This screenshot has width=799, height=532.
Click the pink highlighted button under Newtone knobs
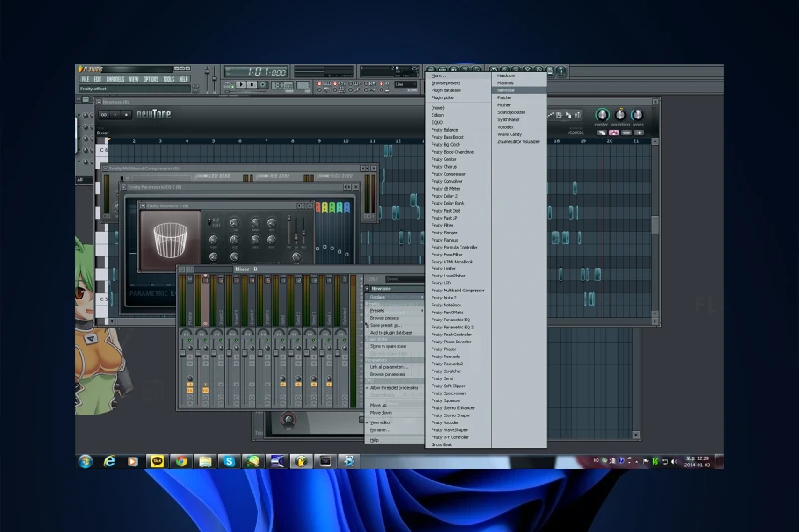[x=614, y=133]
